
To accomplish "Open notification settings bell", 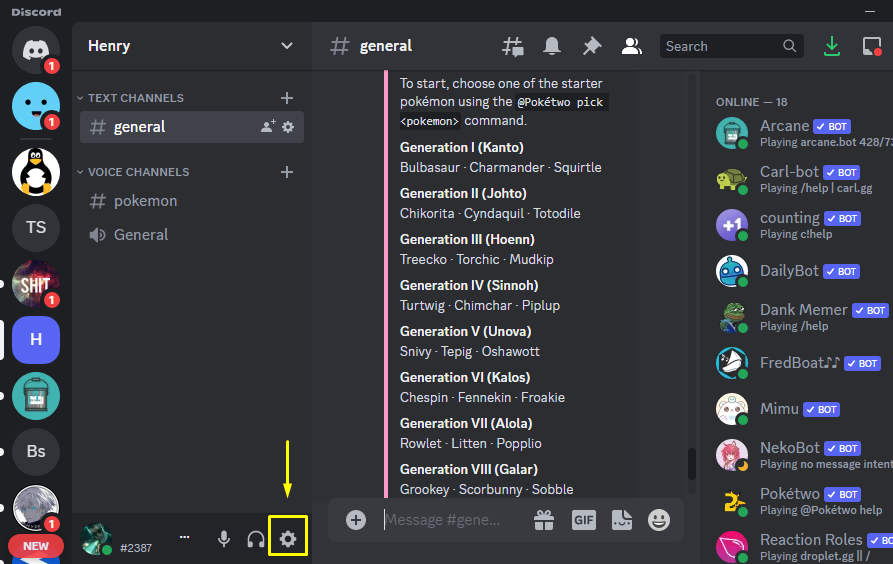I will tap(551, 46).
